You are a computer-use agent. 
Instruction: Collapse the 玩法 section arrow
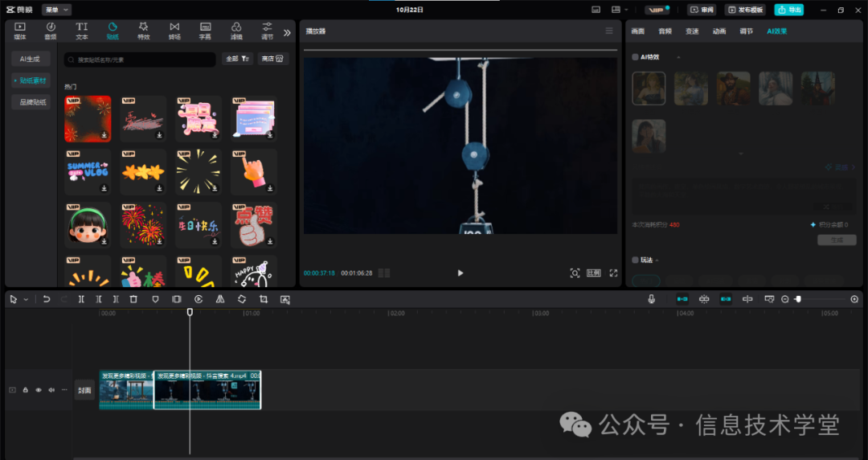tap(657, 260)
